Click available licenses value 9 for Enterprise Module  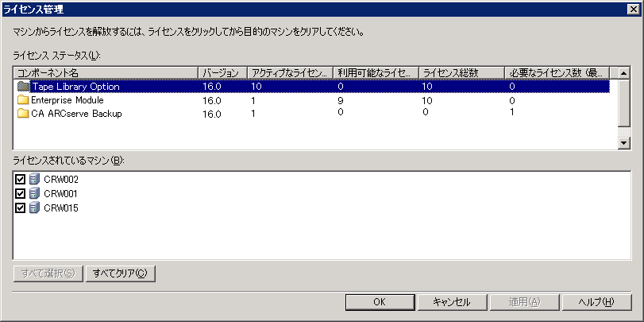pyautogui.click(x=341, y=100)
